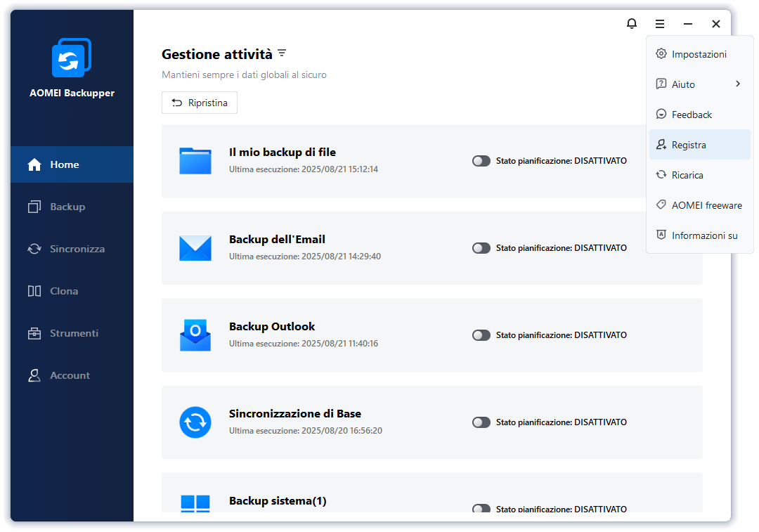Viewport: 759px width, 532px height.
Task: Click the Ripristina button
Action: (200, 103)
